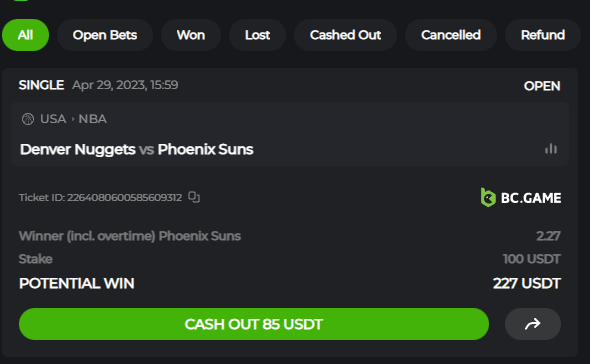Filter by Refund bets
Viewport: 590px width, 364px height.
click(543, 35)
